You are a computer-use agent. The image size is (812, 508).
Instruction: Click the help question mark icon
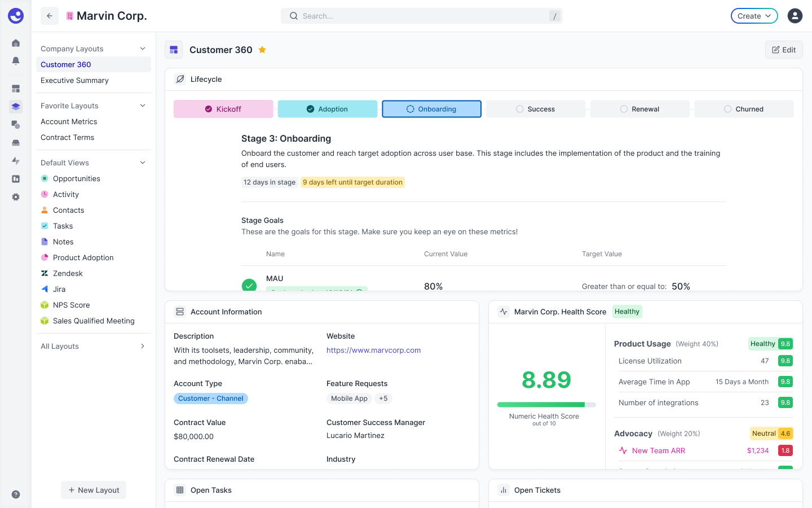pos(16,494)
